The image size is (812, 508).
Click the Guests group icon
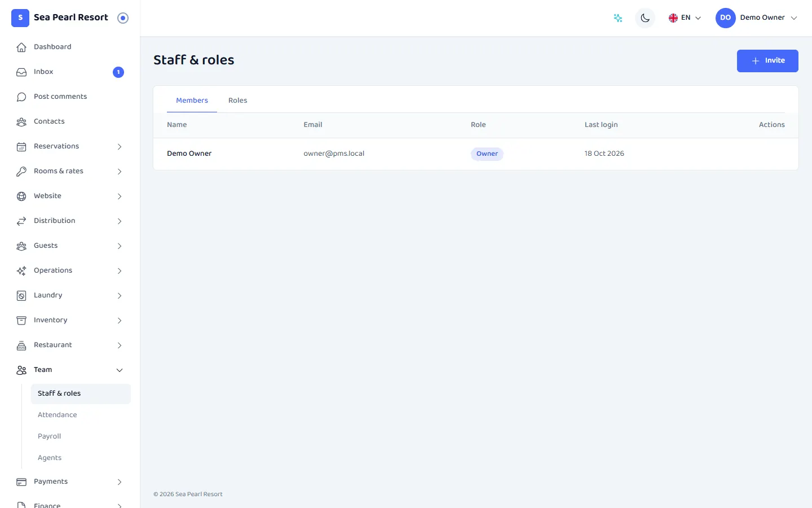21,246
